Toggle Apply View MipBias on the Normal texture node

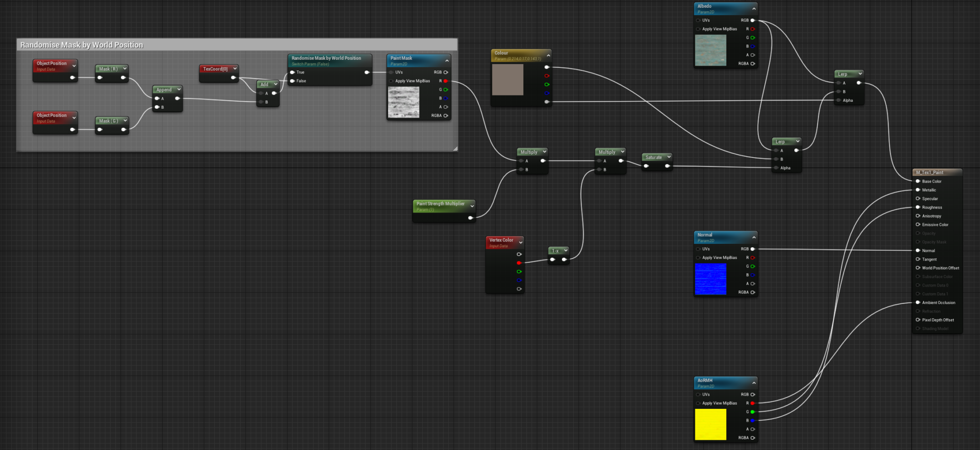click(698, 257)
